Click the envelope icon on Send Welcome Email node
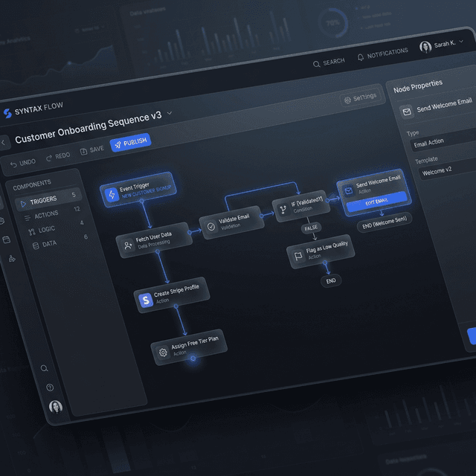476x476 pixels. pyautogui.click(x=349, y=190)
